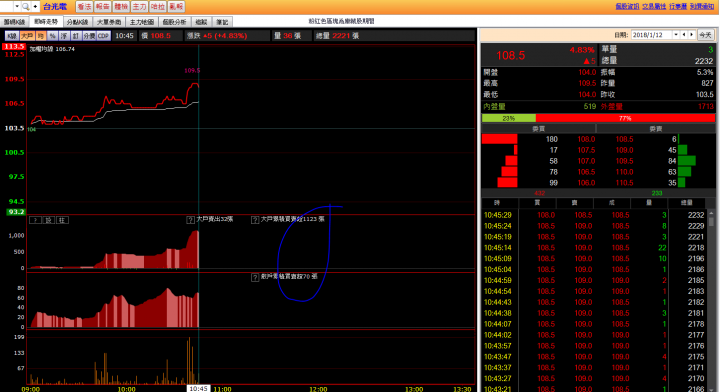Click the ? icon beside 大戶賣出32張
This screenshot has width=720, height=392.
tap(190, 220)
